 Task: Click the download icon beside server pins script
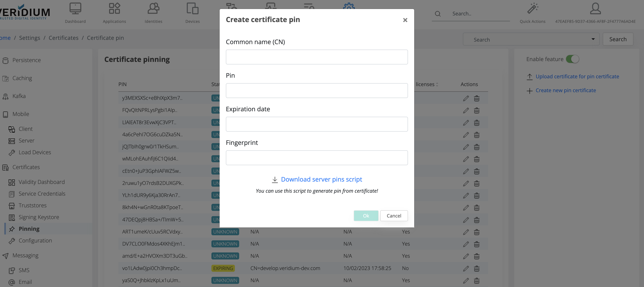click(275, 180)
